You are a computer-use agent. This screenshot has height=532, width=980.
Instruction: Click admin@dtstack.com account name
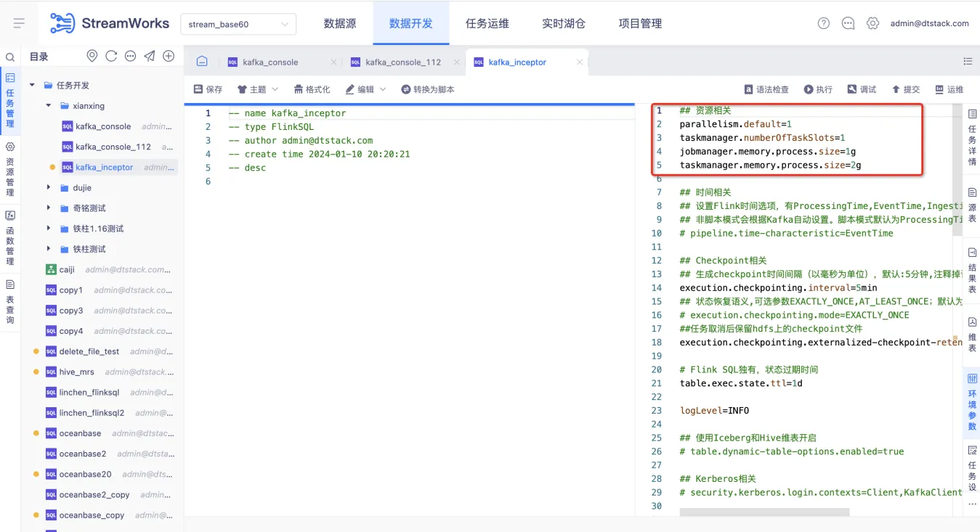click(x=929, y=23)
